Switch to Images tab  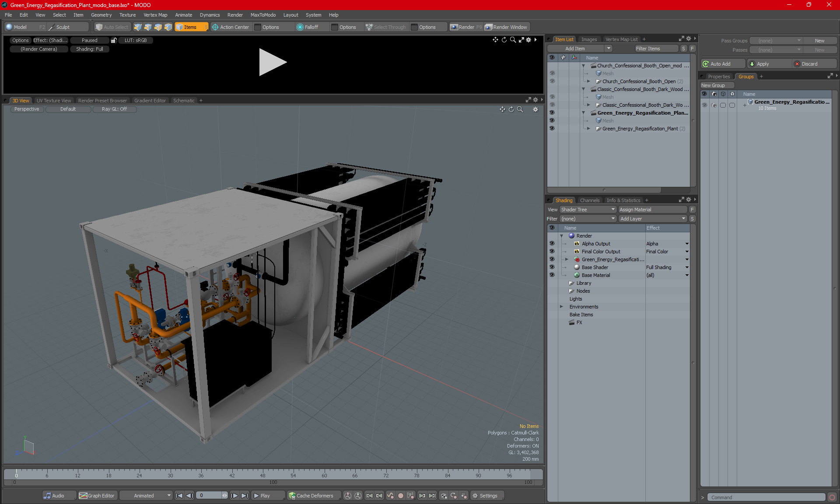589,39
